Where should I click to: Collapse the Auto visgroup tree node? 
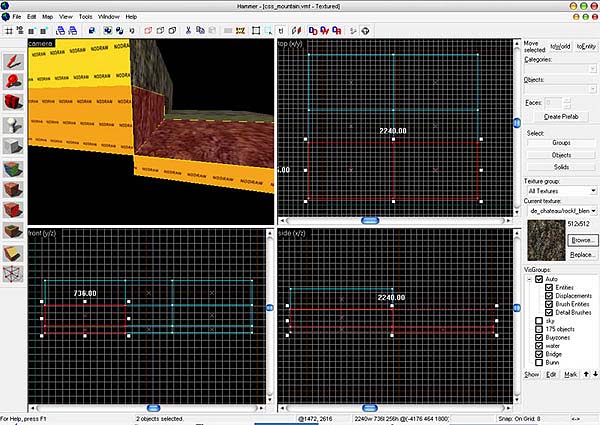tap(528, 277)
